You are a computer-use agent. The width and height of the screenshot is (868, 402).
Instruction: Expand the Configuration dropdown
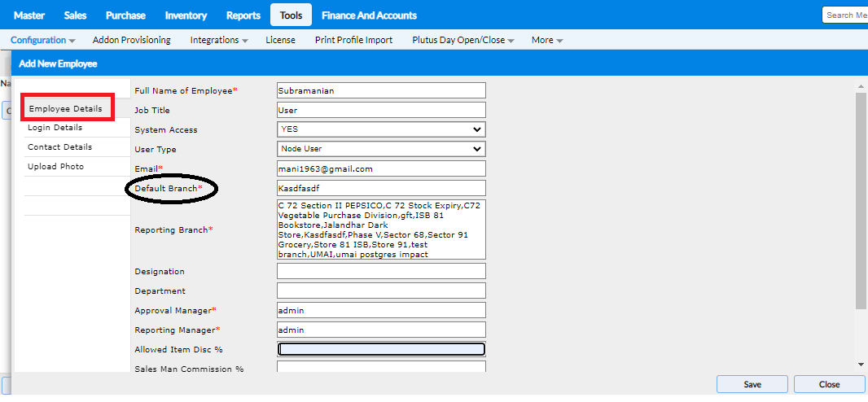pyautogui.click(x=43, y=40)
